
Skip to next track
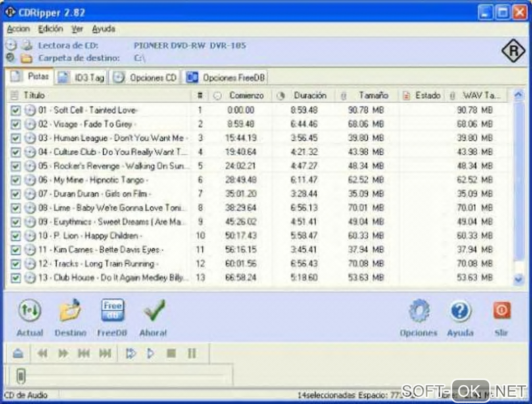coord(105,354)
